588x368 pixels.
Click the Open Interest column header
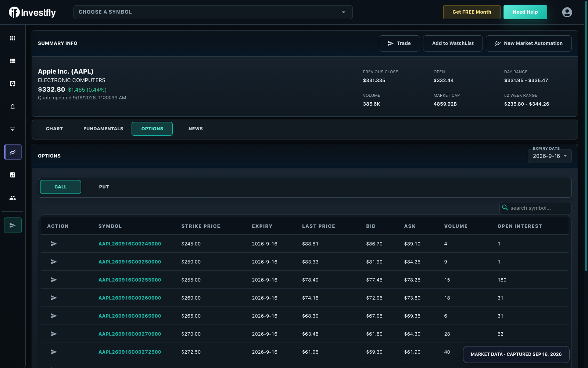click(520, 226)
